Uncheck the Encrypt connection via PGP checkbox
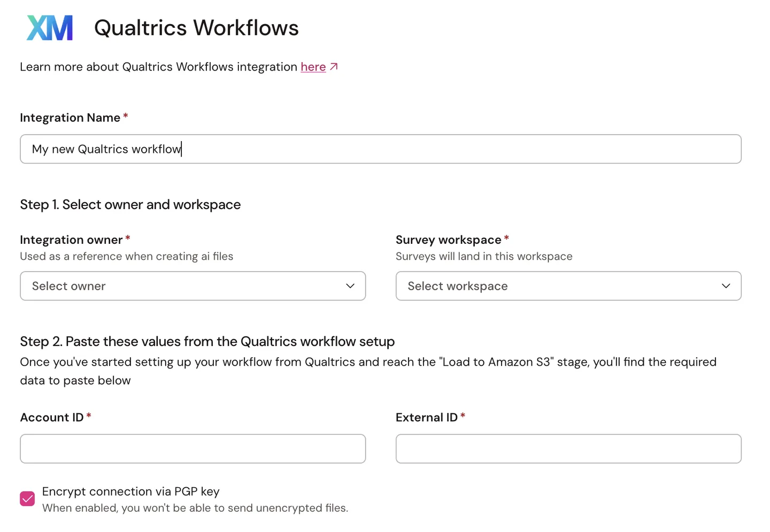 [x=27, y=499]
